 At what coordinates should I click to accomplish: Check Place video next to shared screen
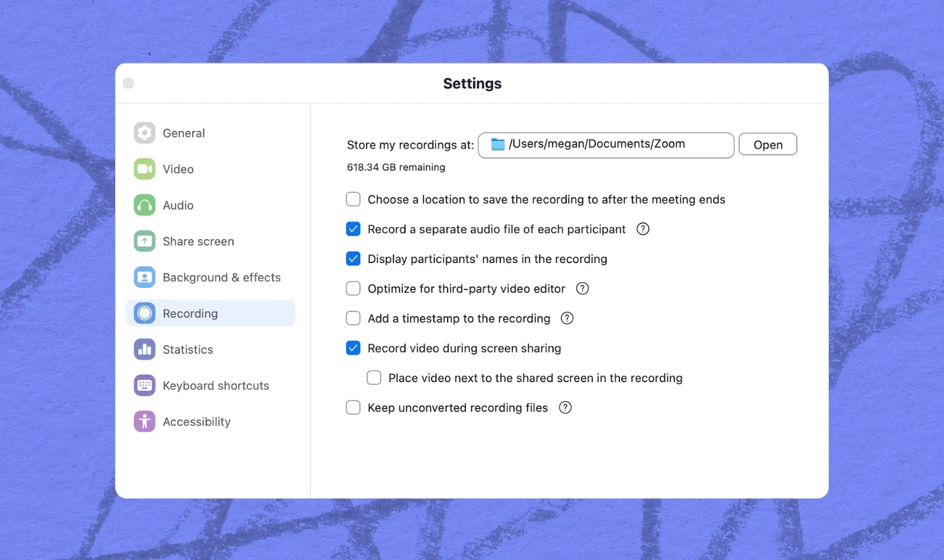coord(374,378)
